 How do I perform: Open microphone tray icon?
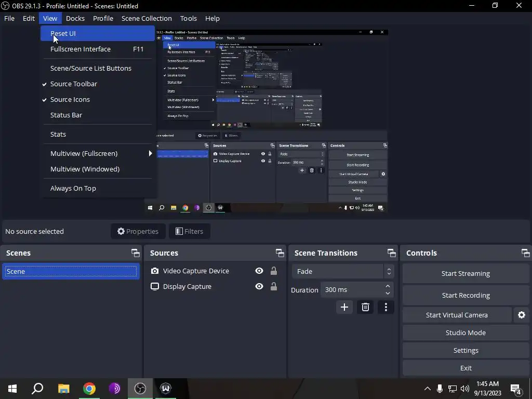(440, 389)
